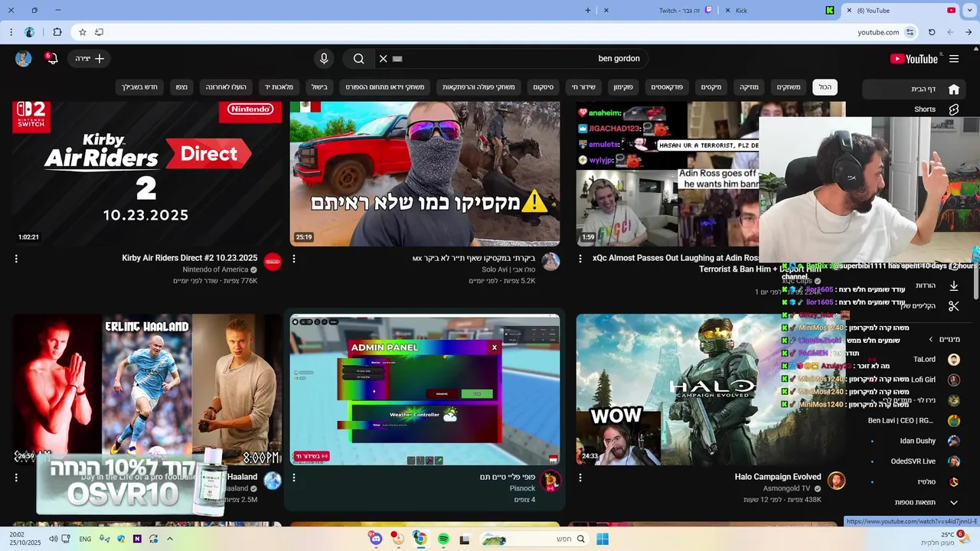The image size is (980, 551).
Task: Open options for the Solo Avi Mexico video
Action: [294, 259]
